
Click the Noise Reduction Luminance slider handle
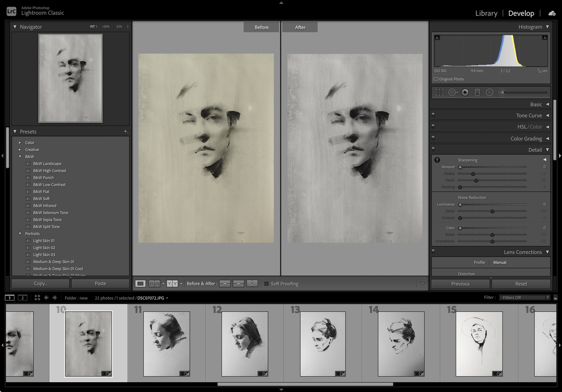coord(460,204)
